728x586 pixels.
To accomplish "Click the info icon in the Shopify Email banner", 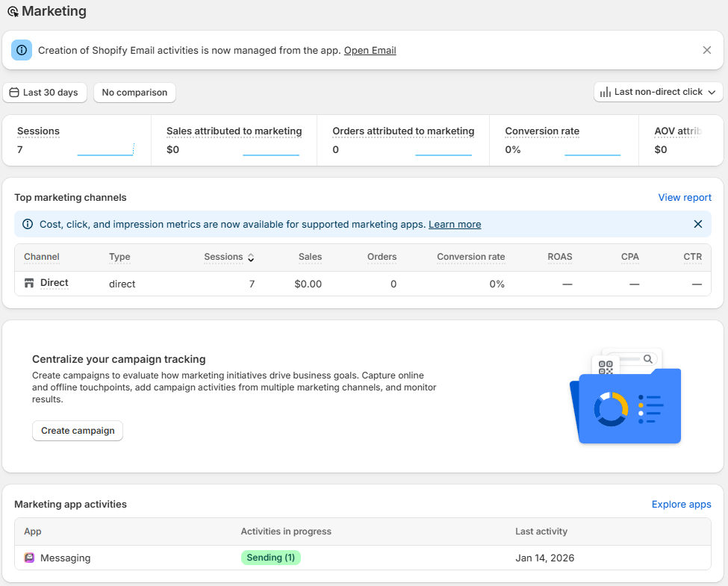I will tap(22, 49).
